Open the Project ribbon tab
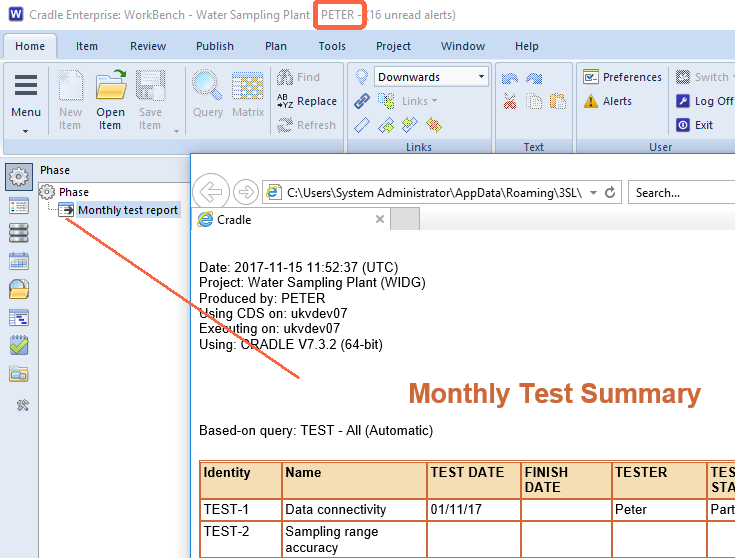The height and width of the screenshot is (558, 735). pos(393,46)
